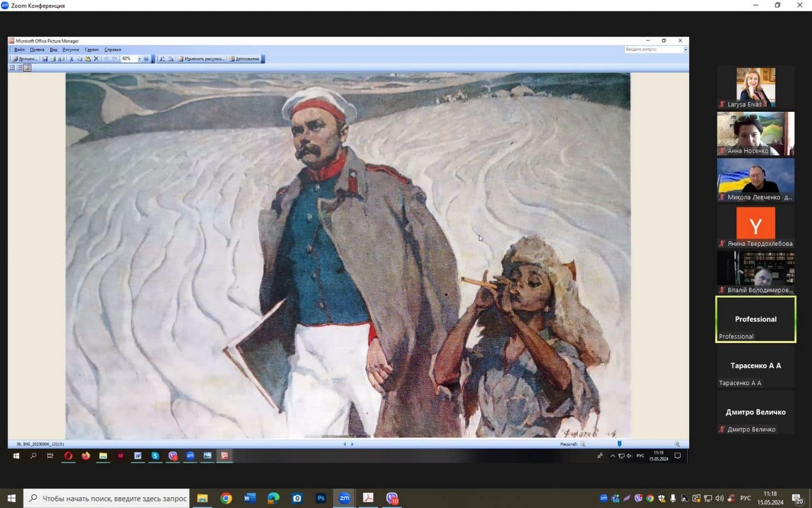This screenshot has width=812, height=508.
Task: Click the Zoom icon on the main taskbar
Action: (344, 498)
